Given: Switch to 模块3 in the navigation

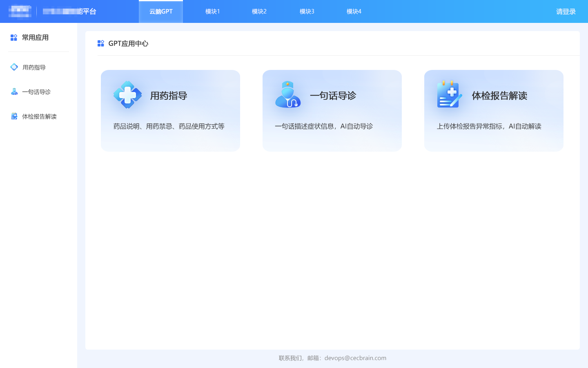Looking at the screenshot, I should [307, 11].
